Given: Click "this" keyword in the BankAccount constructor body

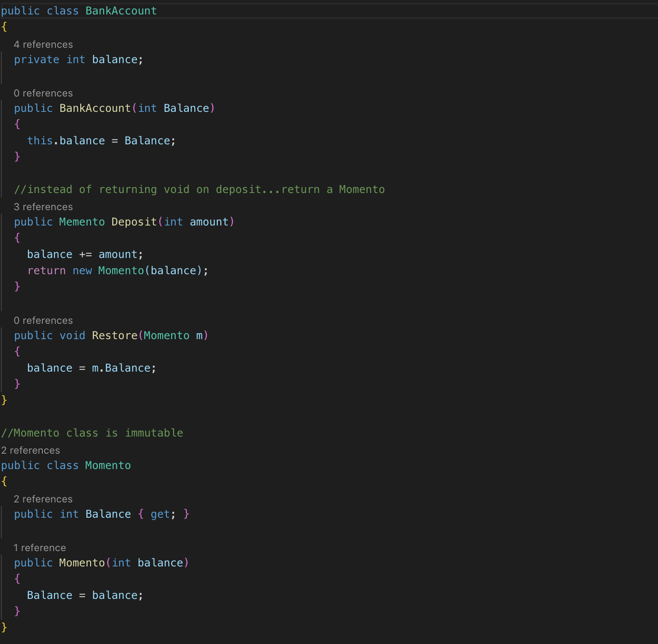Looking at the screenshot, I should 40,141.
